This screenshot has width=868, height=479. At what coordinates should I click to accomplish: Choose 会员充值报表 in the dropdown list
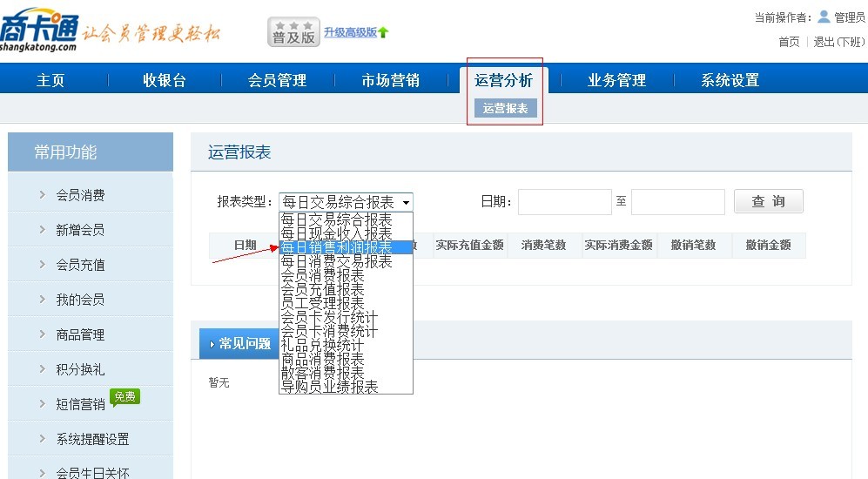pos(322,289)
